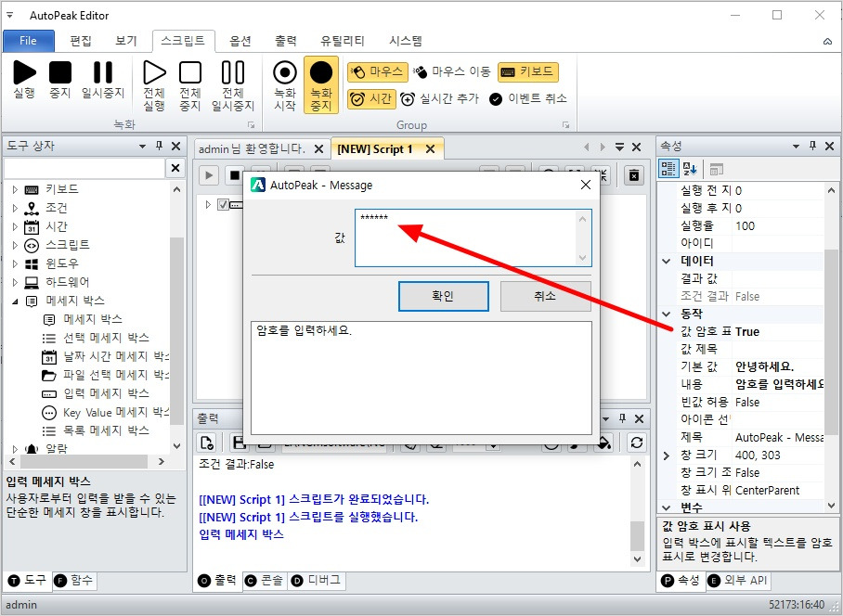The width and height of the screenshot is (843, 616).
Task: Sort properties alphabetically in 속성 panel
Action: tap(690, 169)
